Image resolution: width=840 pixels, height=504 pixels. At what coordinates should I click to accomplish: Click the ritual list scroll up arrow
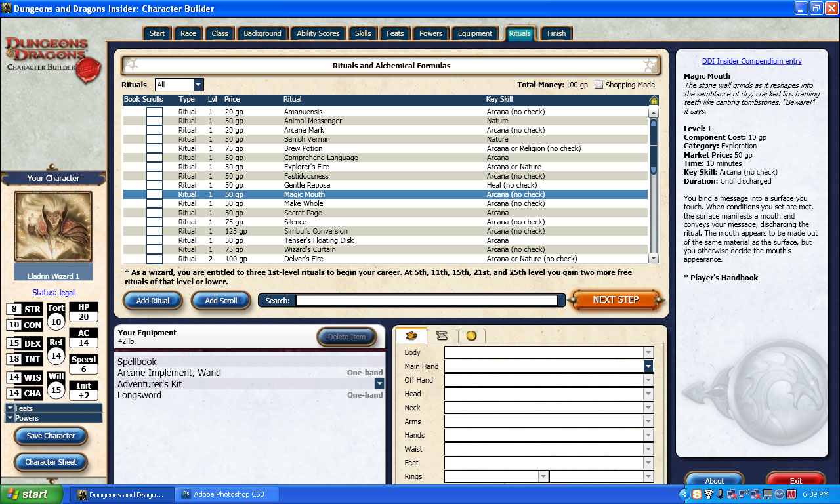[x=654, y=112]
